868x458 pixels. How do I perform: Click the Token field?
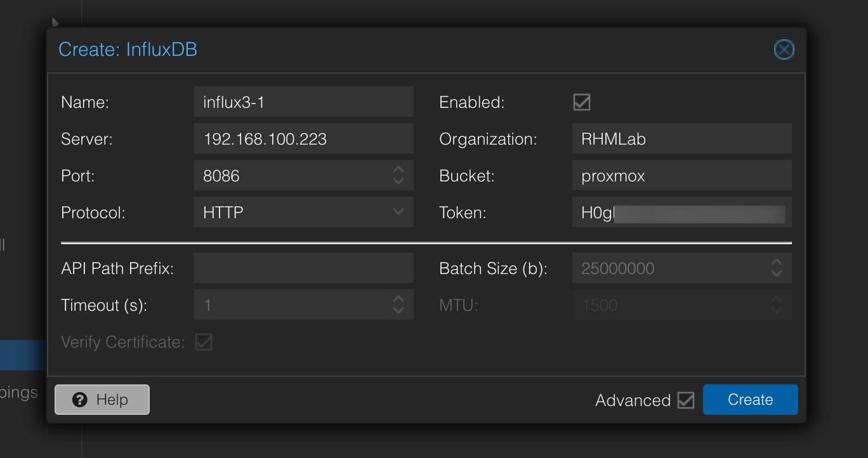[x=682, y=212]
